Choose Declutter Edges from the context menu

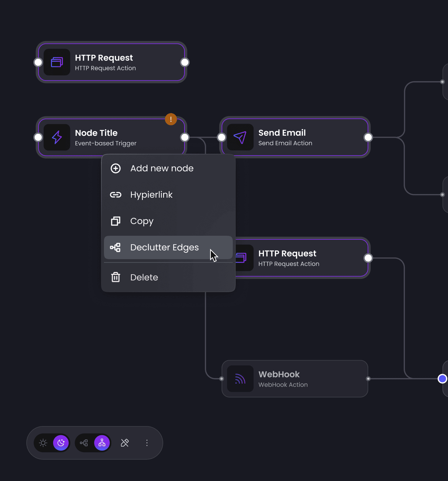[x=164, y=247]
